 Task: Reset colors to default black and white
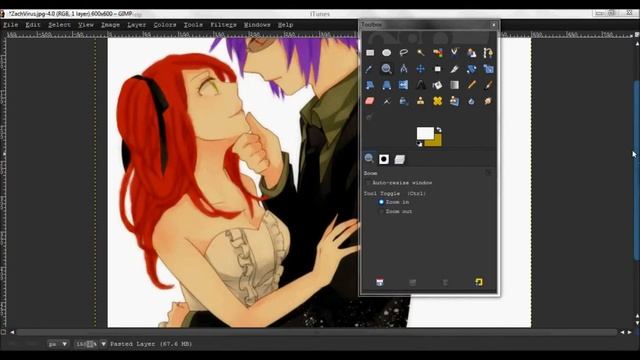[420, 144]
